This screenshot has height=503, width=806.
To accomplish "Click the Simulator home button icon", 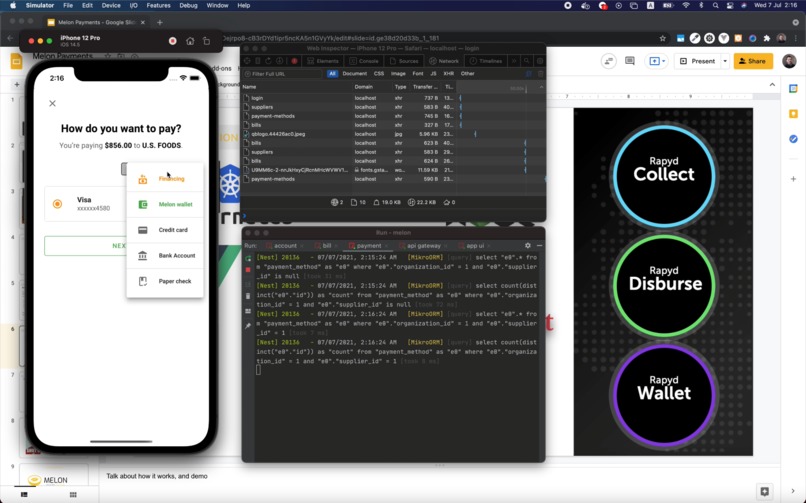I will pyautogui.click(x=190, y=41).
